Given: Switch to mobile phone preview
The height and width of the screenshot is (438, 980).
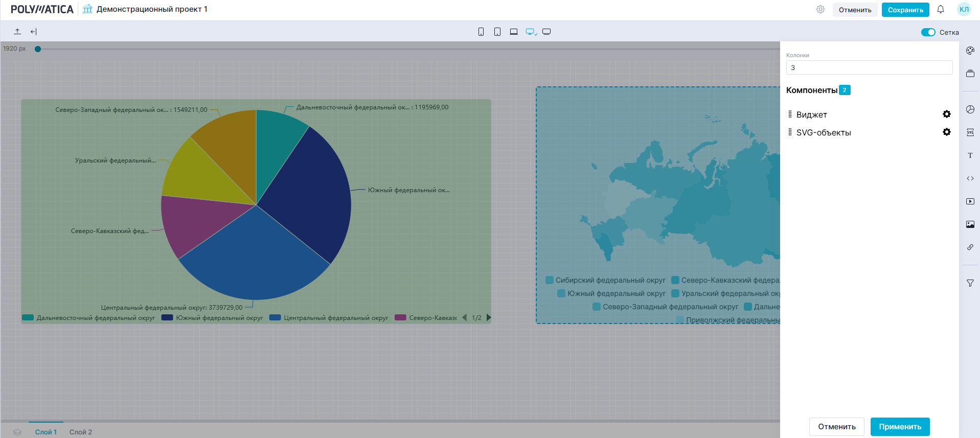Looking at the screenshot, I should point(481,32).
